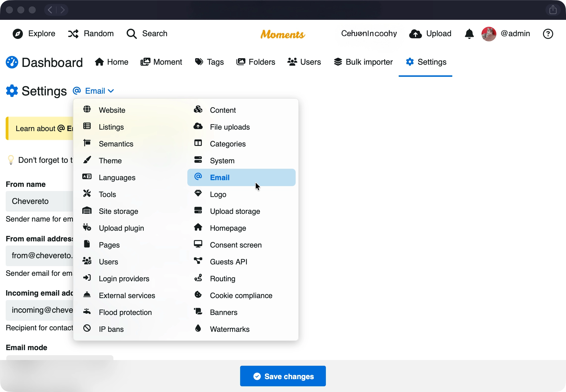Click the Search magnifier icon
This screenshot has width=566, height=392.
pyautogui.click(x=132, y=34)
